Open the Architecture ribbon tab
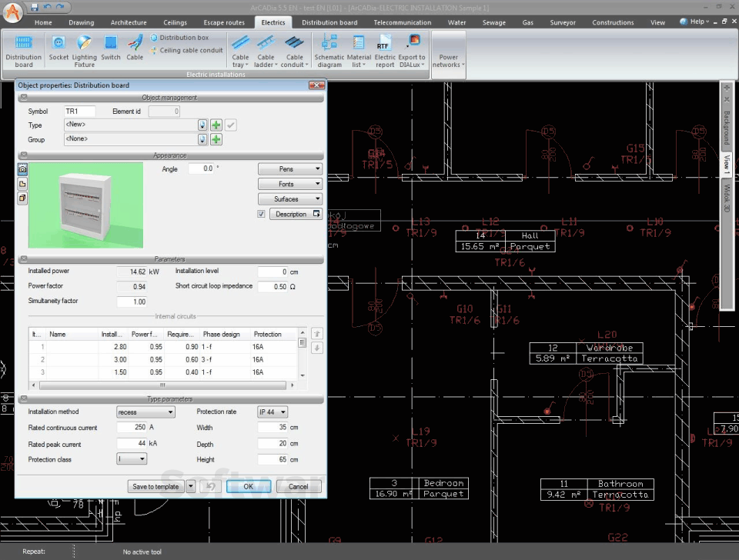739x560 pixels. (x=128, y=22)
